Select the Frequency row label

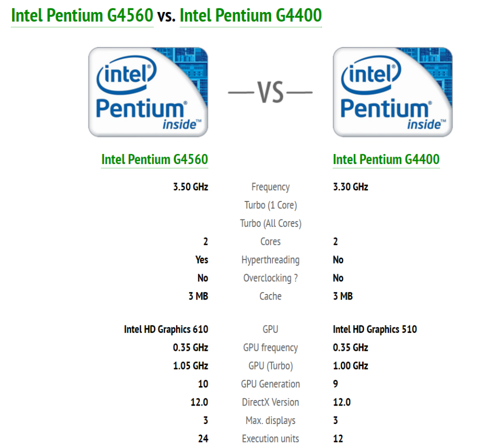pos(270,187)
